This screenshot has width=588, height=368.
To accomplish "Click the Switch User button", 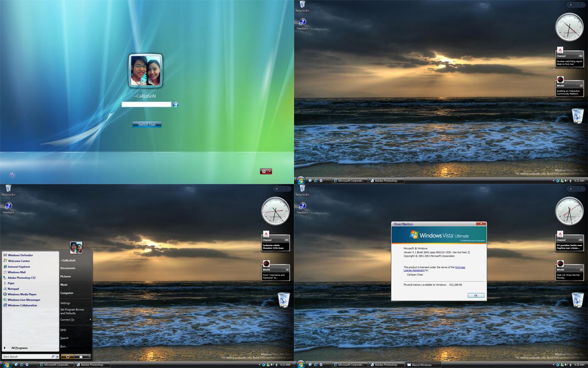I will (147, 125).
